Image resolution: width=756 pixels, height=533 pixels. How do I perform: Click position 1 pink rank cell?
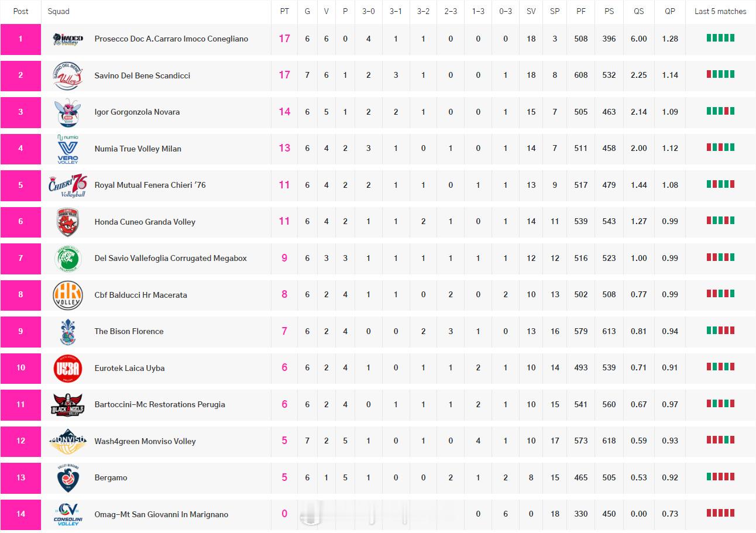tap(20, 39)
